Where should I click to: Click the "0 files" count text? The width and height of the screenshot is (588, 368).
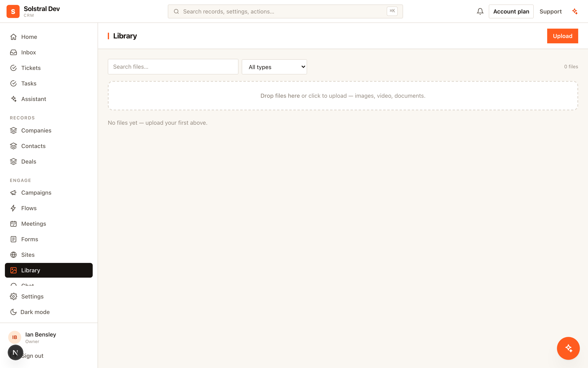tap(571, 67)
